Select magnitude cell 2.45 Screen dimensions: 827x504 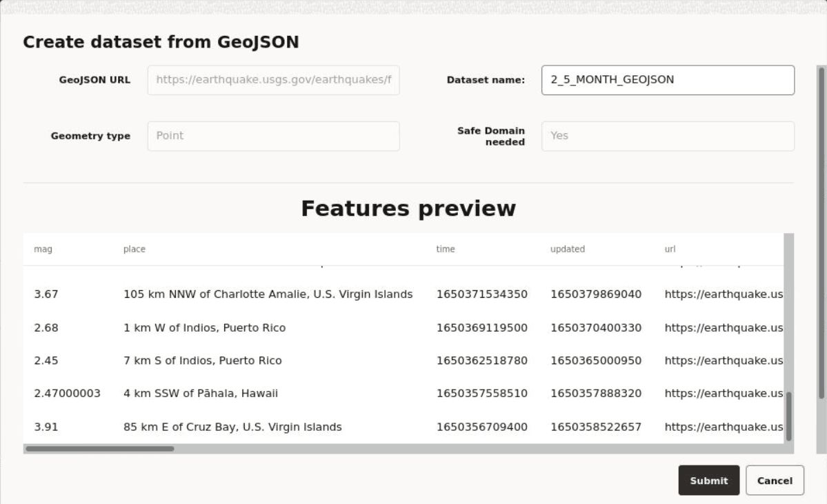click(x=46, y=361)
